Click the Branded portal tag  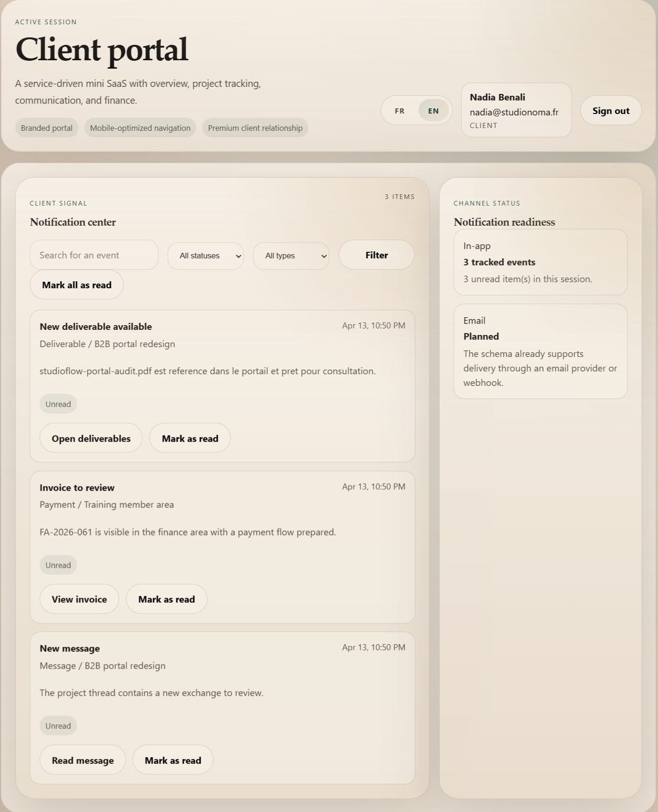(47, 128)
